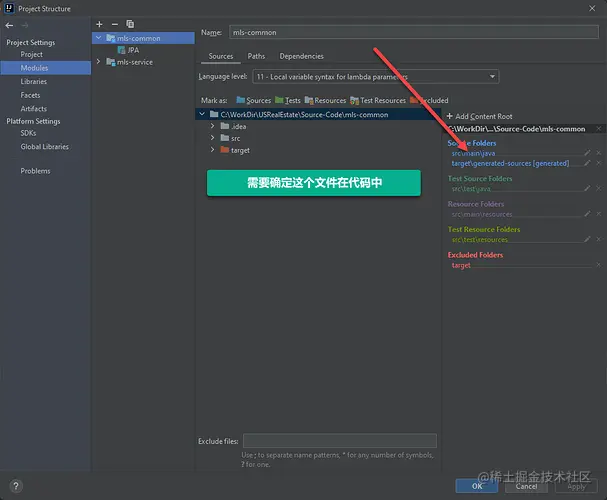Image resolution: width=607 pixels, height=500 pixels.
Task: Select the mls-common module in list
Action: coord(143,38)
